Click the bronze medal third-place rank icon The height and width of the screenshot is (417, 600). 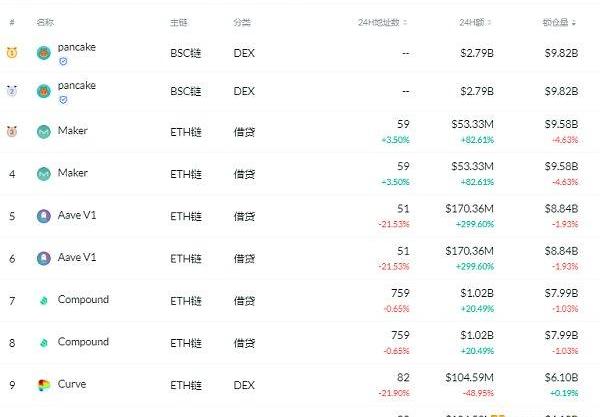coord(12,131)
